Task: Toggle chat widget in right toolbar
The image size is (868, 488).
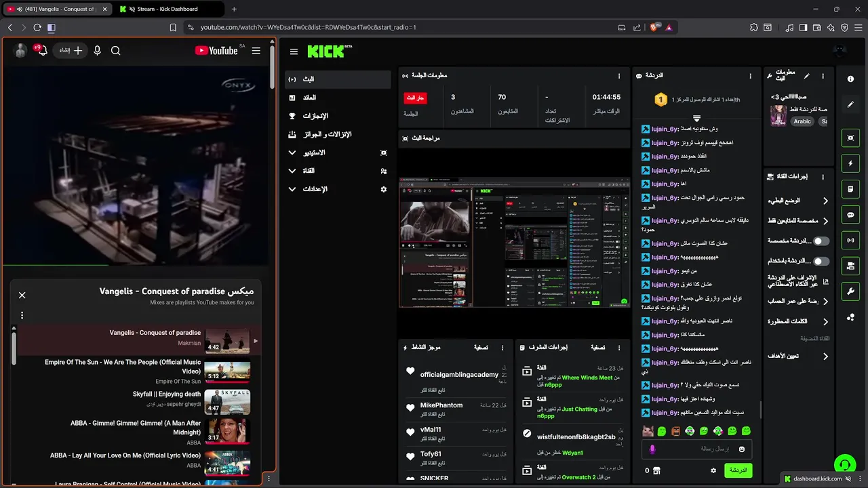Action: (850, 215)
